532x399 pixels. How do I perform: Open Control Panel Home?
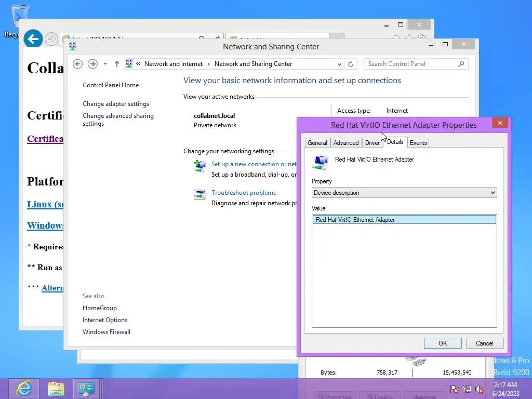111,85
